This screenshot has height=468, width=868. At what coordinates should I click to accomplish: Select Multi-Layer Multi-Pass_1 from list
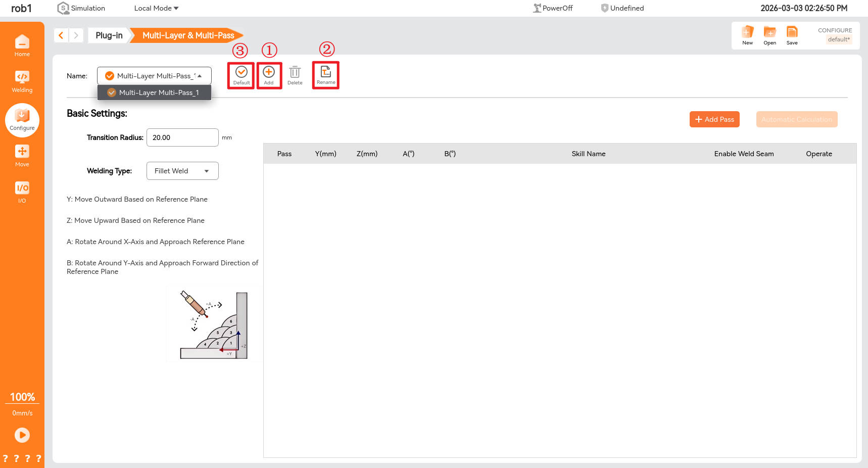(154, 92)
